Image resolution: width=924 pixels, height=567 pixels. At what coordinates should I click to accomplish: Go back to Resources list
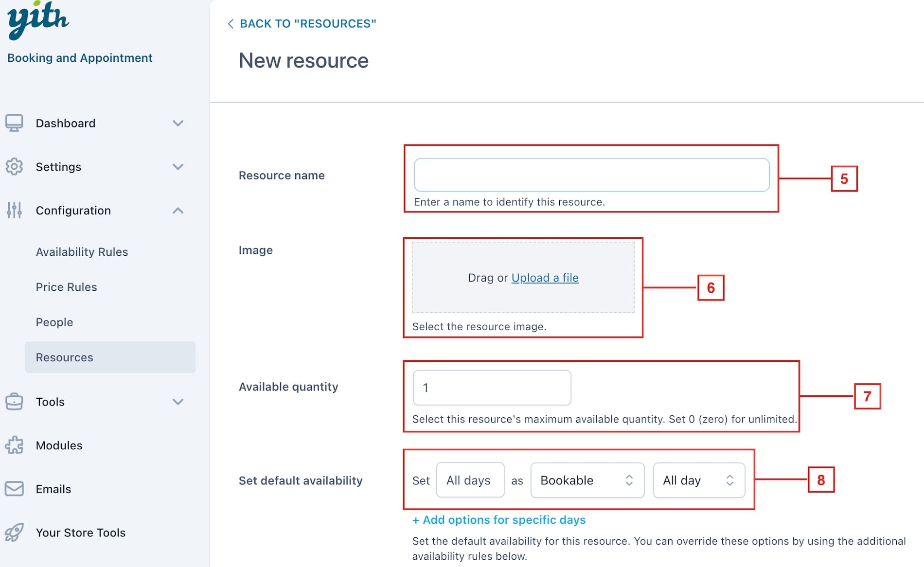click(x=302, y=23)
